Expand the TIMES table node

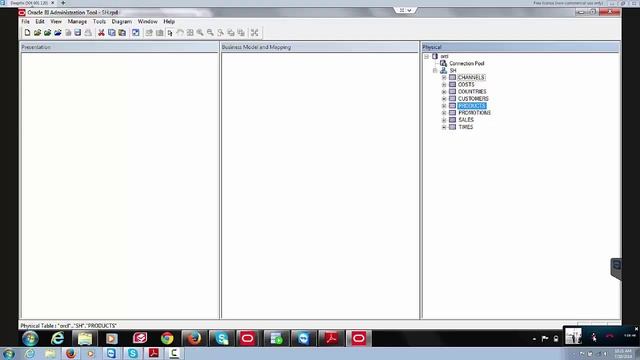click(444, 127)
